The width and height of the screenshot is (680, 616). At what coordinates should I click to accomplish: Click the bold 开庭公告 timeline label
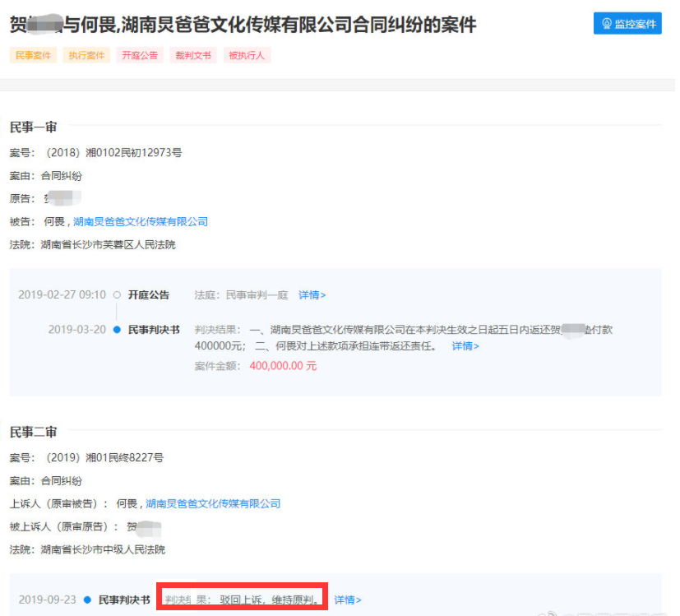click(x=148, y=295)
